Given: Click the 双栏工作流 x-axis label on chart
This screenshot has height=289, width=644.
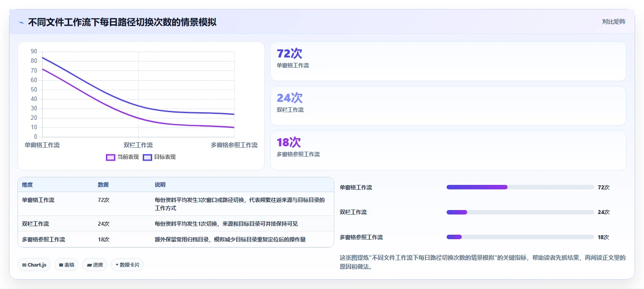Looking at the screenshot, I should (x=138, y=145).
